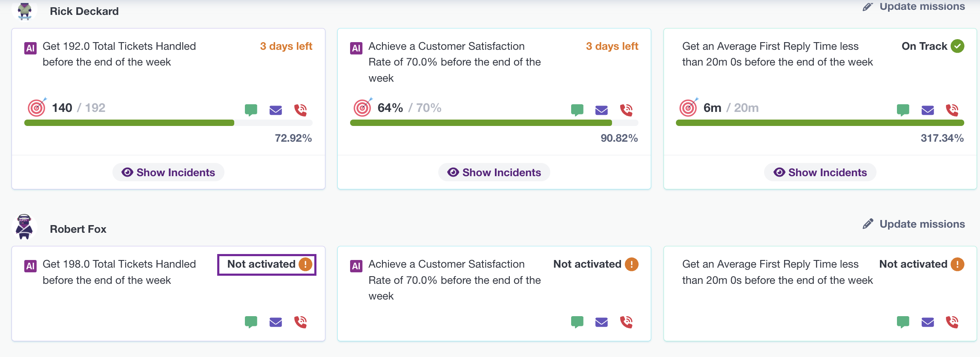Click orange warning icon on Robert's Tickets card
980x357 pixels.
pos(305,264)
